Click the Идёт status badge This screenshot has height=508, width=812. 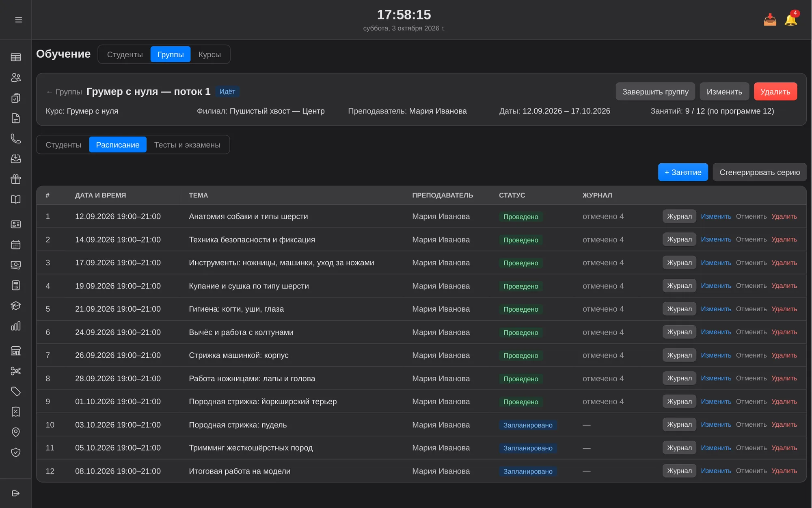point(227,92)
